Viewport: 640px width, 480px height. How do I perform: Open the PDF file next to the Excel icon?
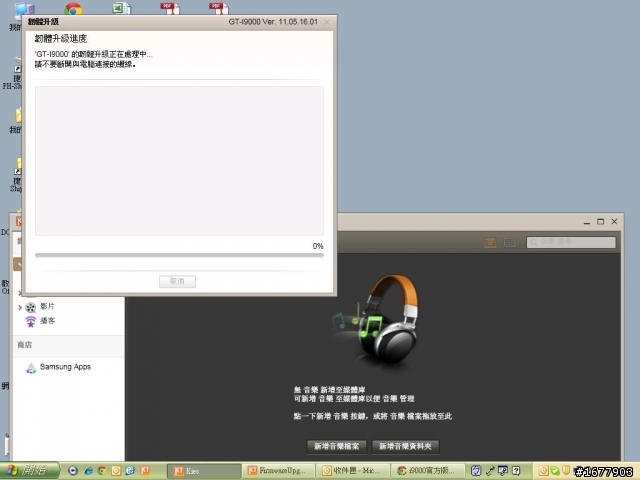coord(170,8)
